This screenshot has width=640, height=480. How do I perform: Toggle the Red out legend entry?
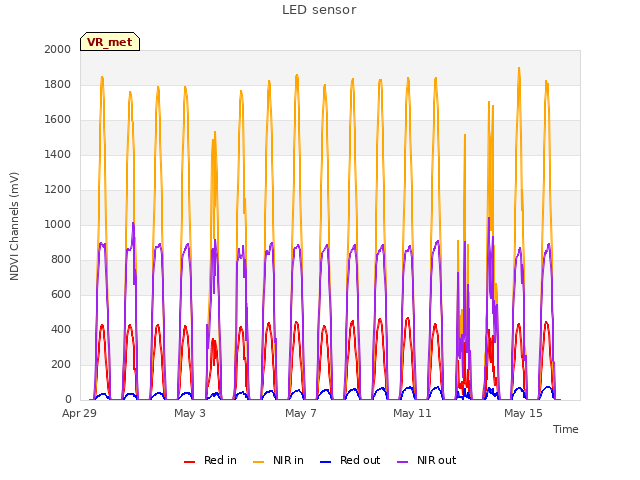[350, 460]
